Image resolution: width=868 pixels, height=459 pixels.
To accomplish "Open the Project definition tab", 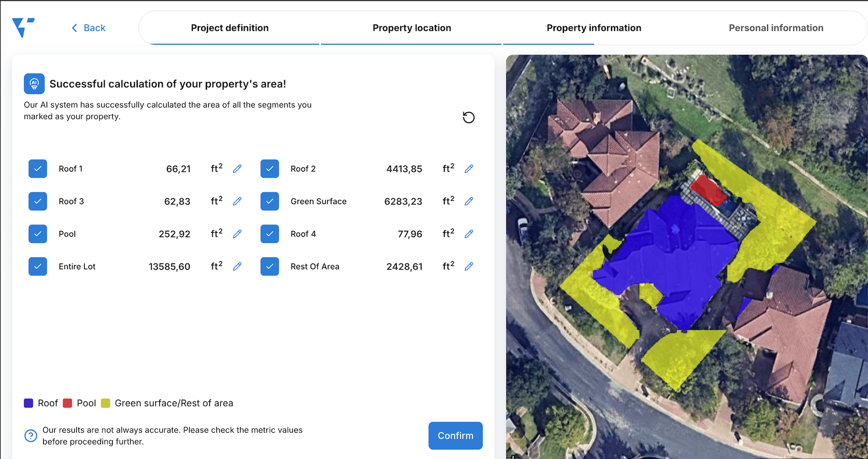I will pyautogui.click(x=230, y=28).
